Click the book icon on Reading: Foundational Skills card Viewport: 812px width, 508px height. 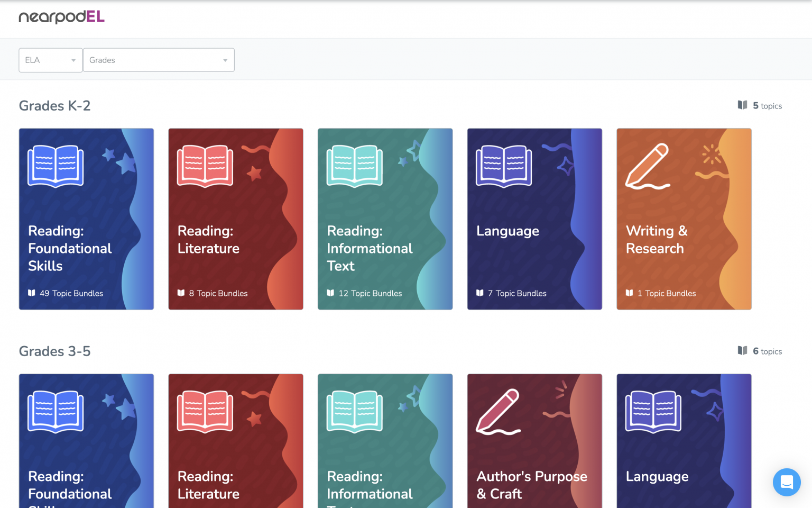pyautogui.click(x=55, y=166)
